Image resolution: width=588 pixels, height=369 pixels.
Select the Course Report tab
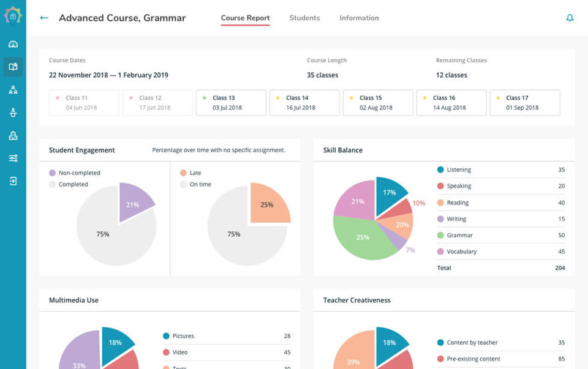click(245, 18)
